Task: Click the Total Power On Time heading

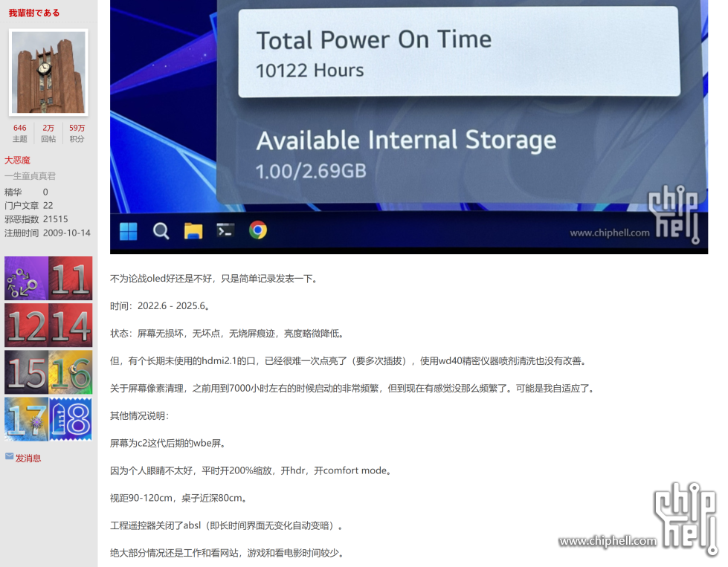Action: tap(374, 40)
